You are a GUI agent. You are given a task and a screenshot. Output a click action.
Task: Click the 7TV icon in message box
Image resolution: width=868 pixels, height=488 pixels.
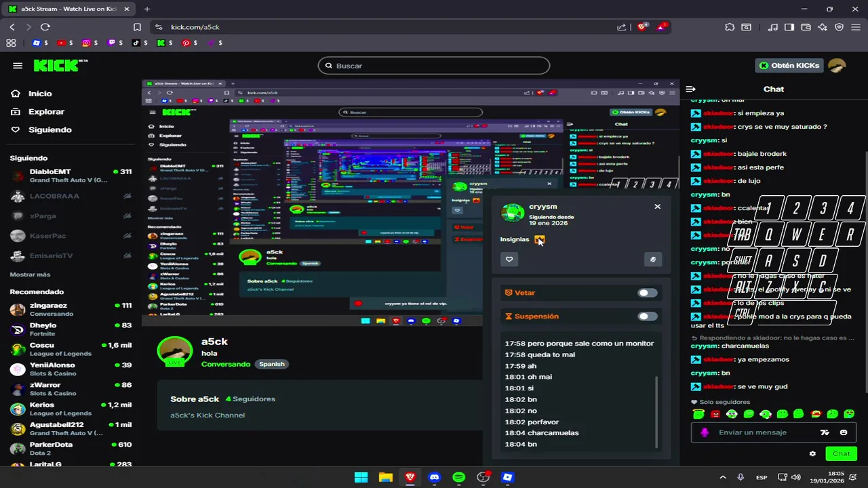click(x=825, y=432)
